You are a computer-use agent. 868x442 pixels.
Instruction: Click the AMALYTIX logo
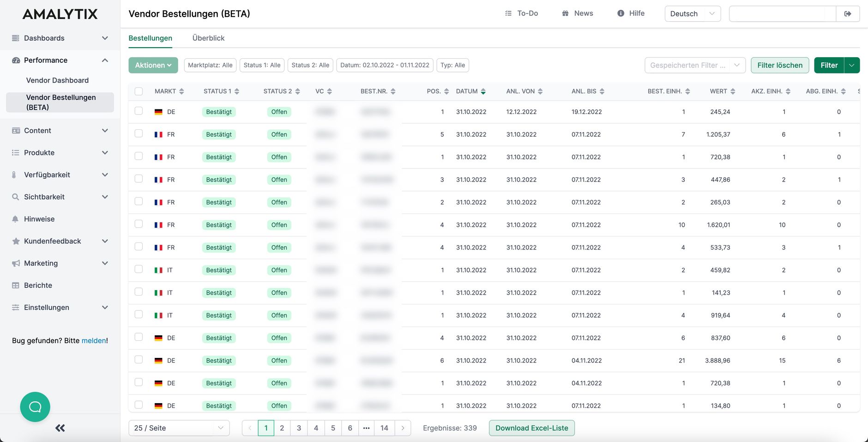pyautogui.click(x=60, y=14)
